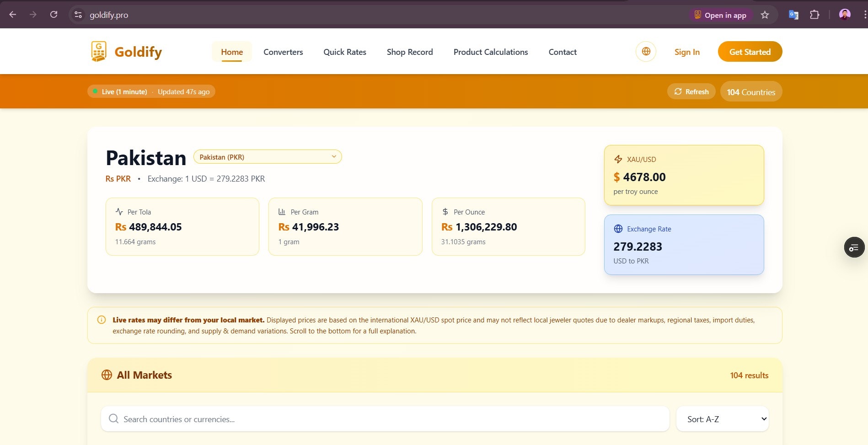This screenshot has width=868, height=445.
Task: Click the Goldify logo icon
Action: (98, 51)
